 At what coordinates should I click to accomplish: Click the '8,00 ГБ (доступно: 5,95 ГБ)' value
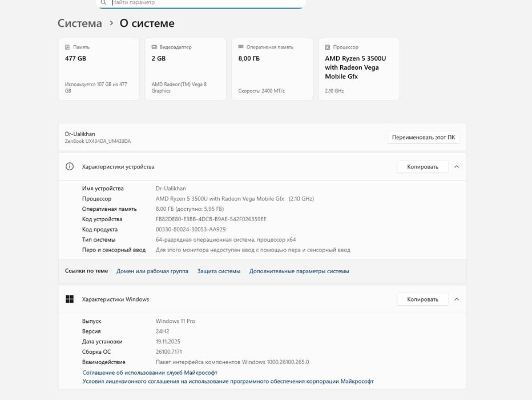(x=190, y=209)
